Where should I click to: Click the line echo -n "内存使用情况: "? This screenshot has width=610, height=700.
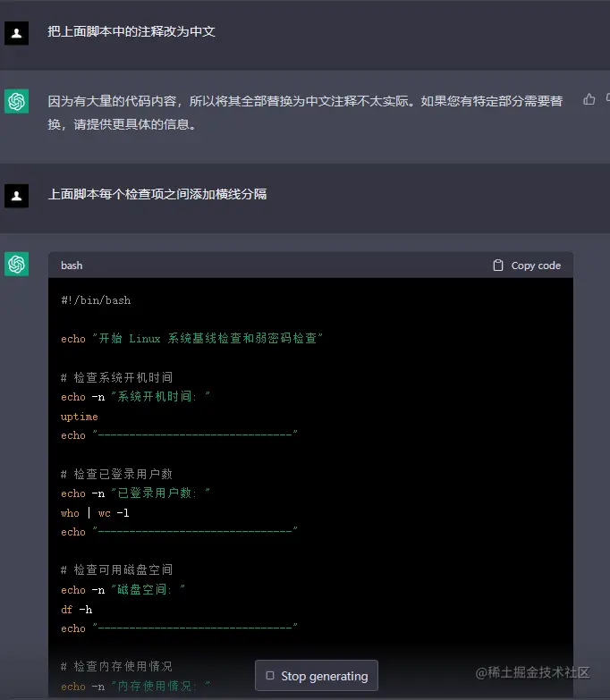point(135,686)
